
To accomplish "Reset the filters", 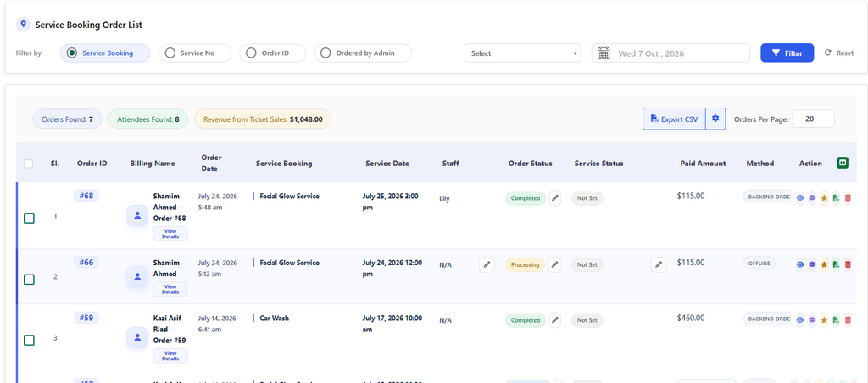I will [839, 53].
